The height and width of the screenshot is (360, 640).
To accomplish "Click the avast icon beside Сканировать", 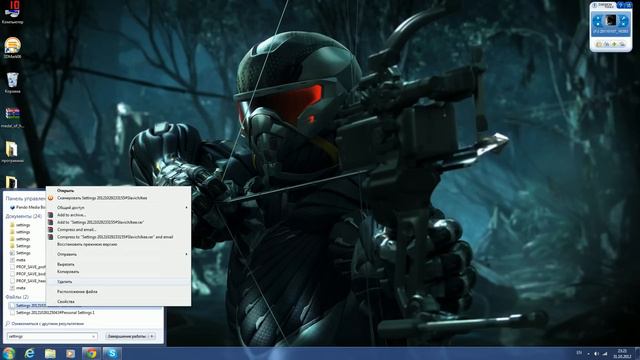I will [51, 198].
